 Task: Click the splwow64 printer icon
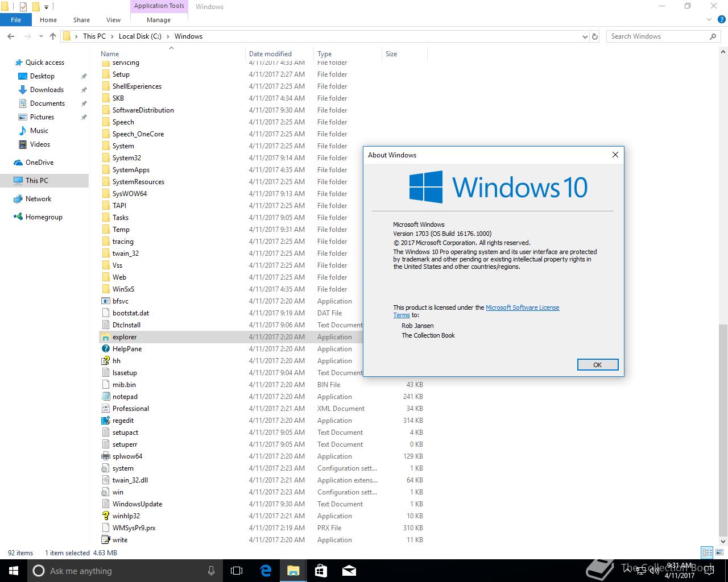(105, 456)
